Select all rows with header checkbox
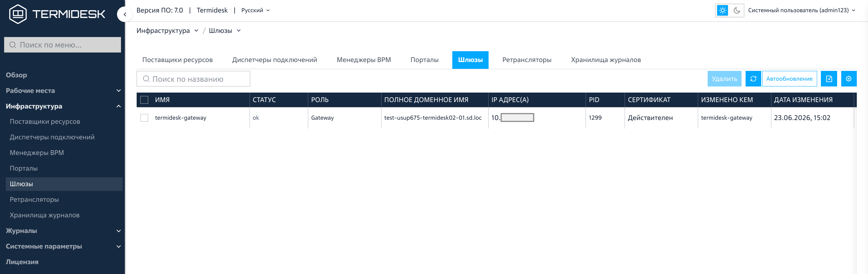This screenshot has width=868, height=274. point(144,100)
